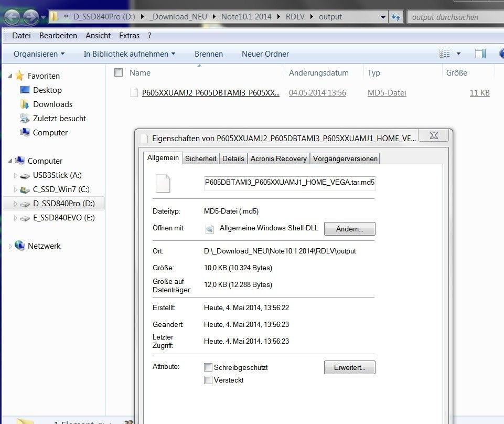Click the large file icon in Eigenschaften dialog
The image size is (504, 424).
click(163, 183)
